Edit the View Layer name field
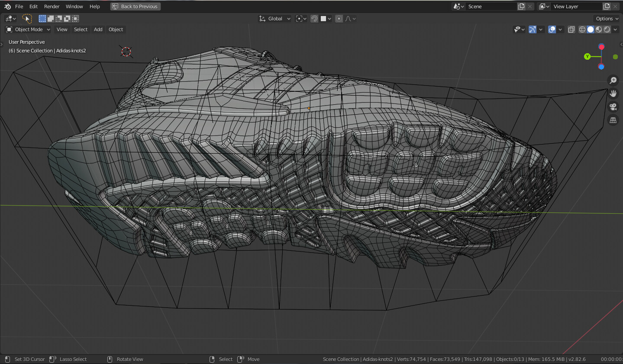Screen dimensions: 623x364 click(577, 6)
